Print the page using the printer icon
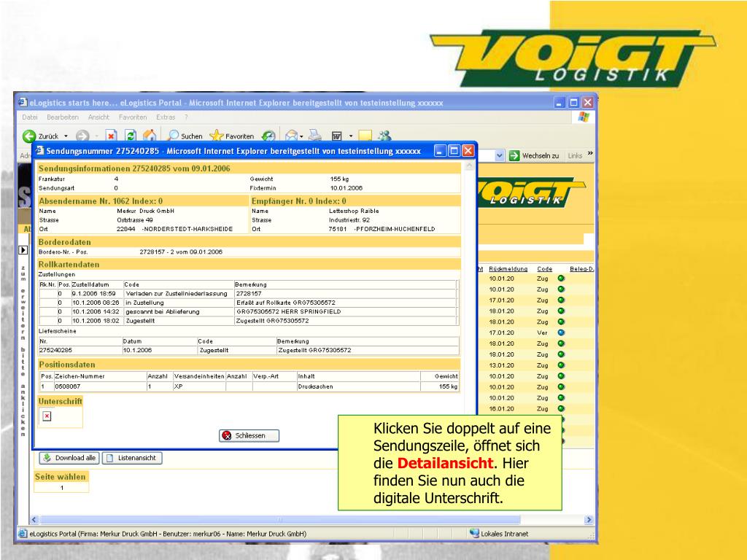This screenshot has width=747, height=560. point(315,136)
